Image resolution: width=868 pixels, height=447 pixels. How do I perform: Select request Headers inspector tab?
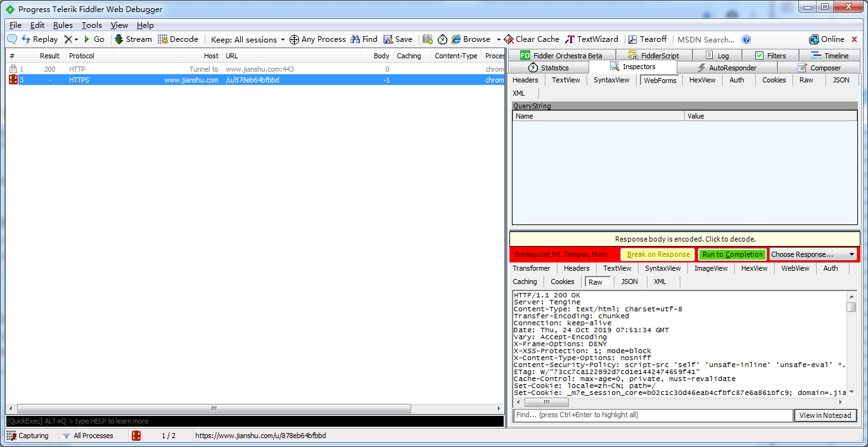point(525,80)
